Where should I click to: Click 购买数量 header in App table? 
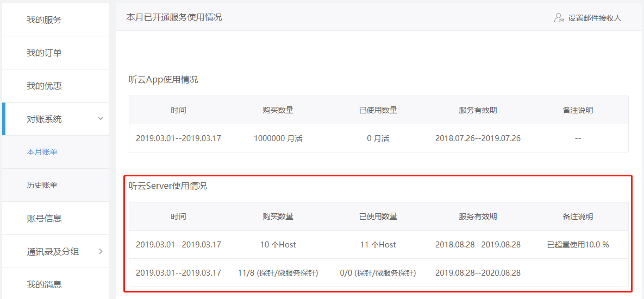278,110
